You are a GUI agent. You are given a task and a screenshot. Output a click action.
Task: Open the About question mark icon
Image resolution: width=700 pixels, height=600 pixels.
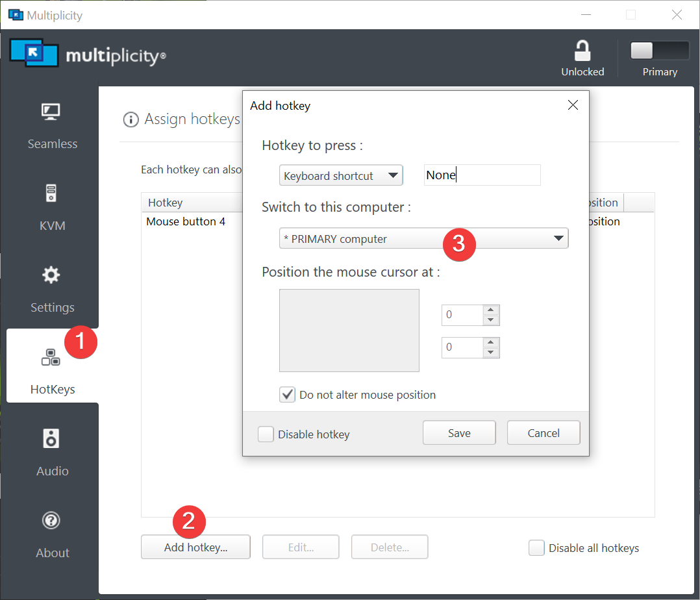(x=51, y=521)
